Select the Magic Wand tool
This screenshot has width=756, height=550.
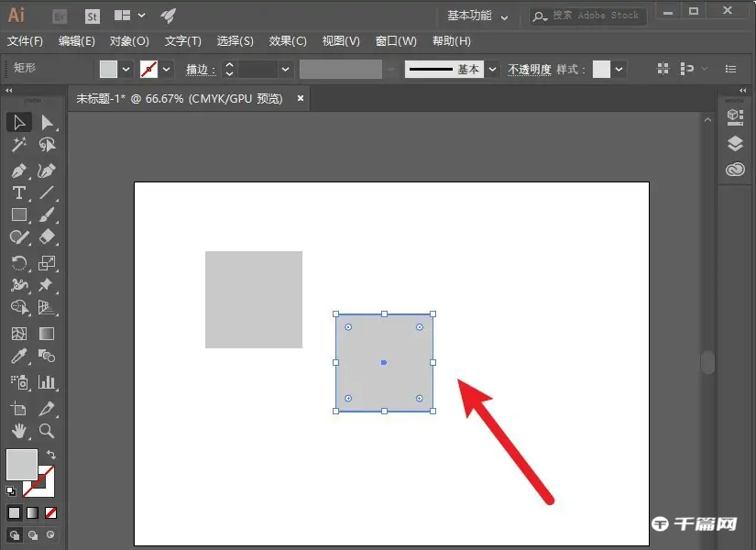click(x=19, y=147)
